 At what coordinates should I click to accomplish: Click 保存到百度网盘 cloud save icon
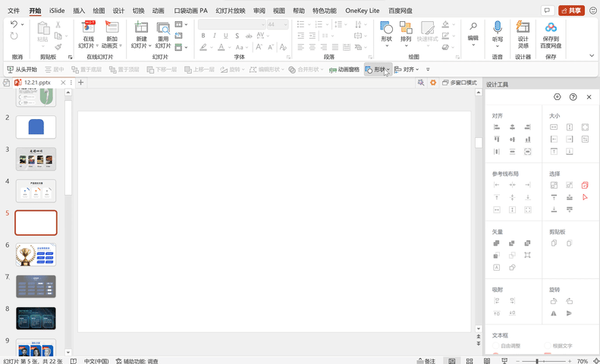[x=551, y=27]
